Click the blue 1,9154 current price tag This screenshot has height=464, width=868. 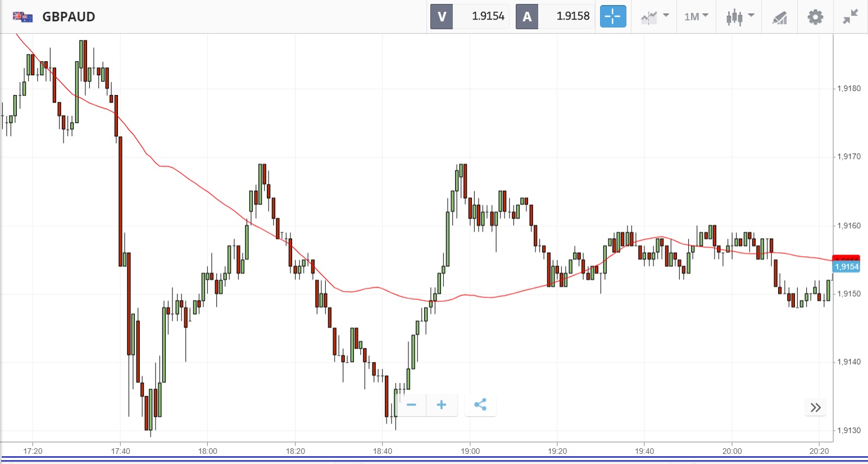(x=847, y=267)
